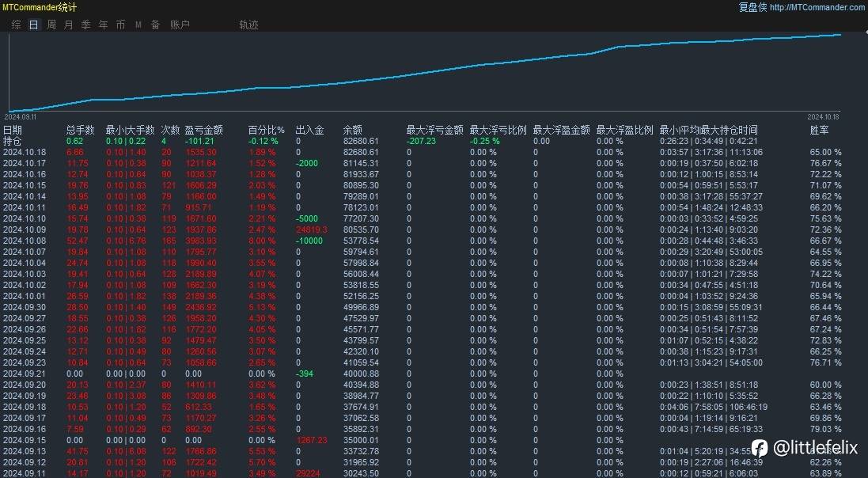The image size is (868, 478).
Task: Click the 8.00 % percentage cell
Action: (x=261, y=241)
